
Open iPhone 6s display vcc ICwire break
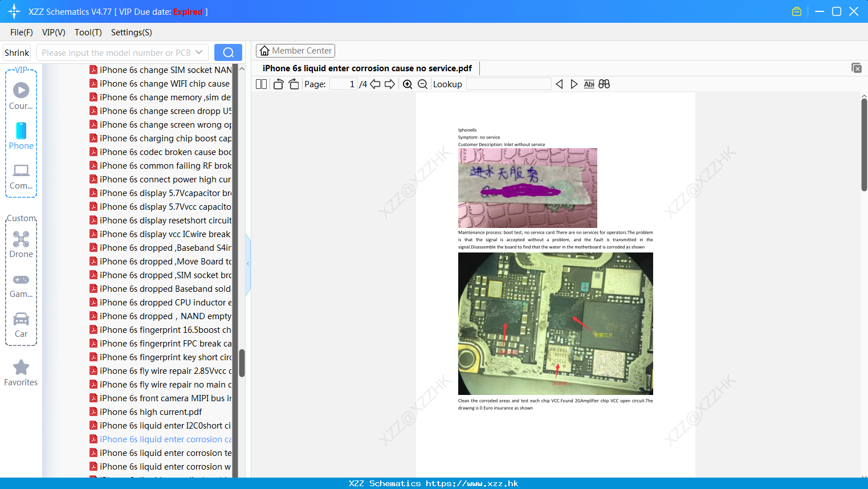point(161,234)
